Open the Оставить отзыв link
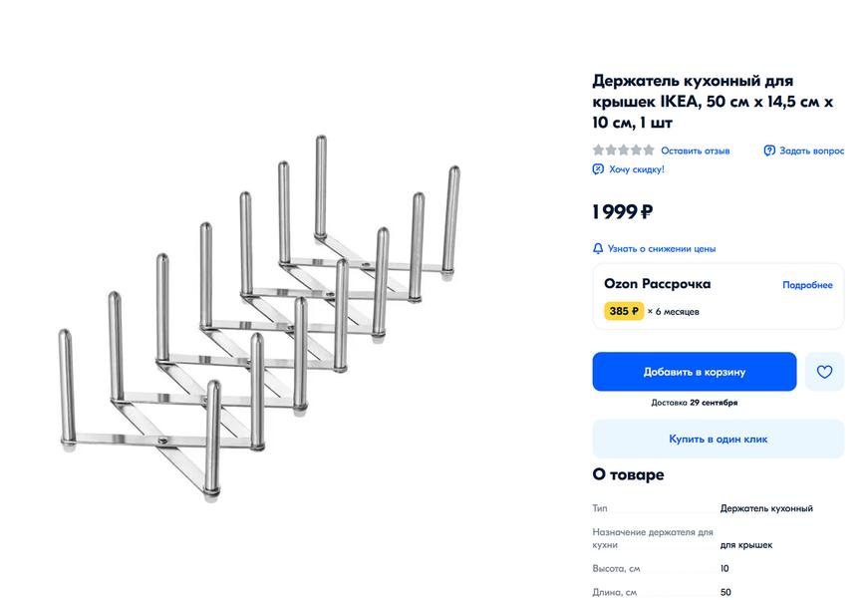The width and height of the screenshot is (868, 600). [695, 150]
